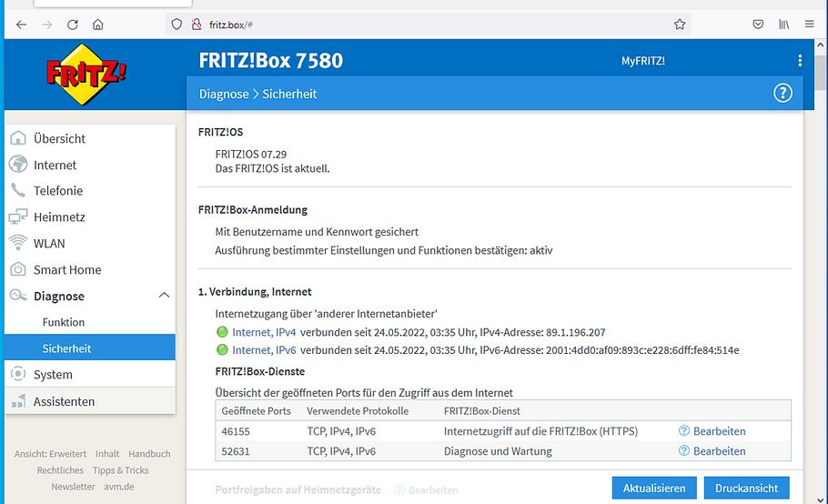The width and height of the screenshot is (828, 504).
Task: Open the Heimnetz menu
Action: click(60, 217)
